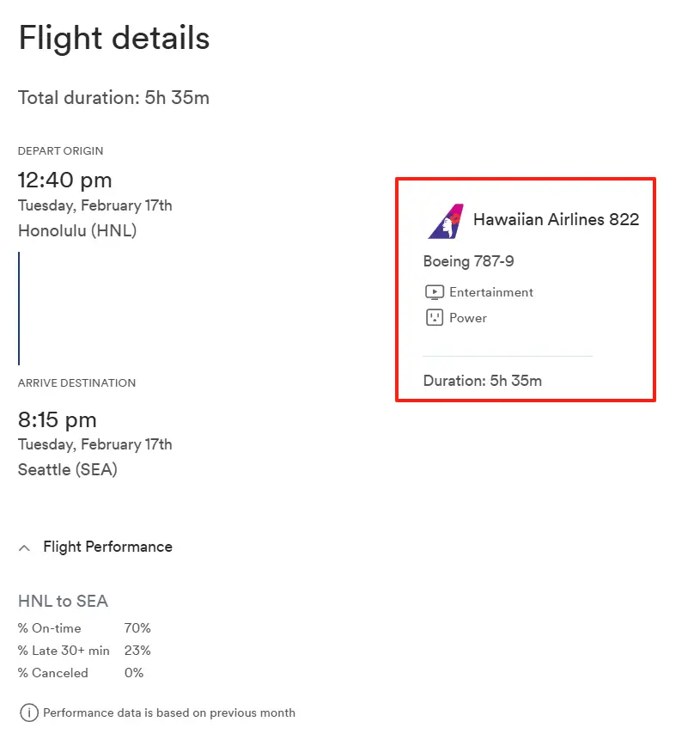Click the 70% on-time value
The image size is (700, 740).
[137, 628]
